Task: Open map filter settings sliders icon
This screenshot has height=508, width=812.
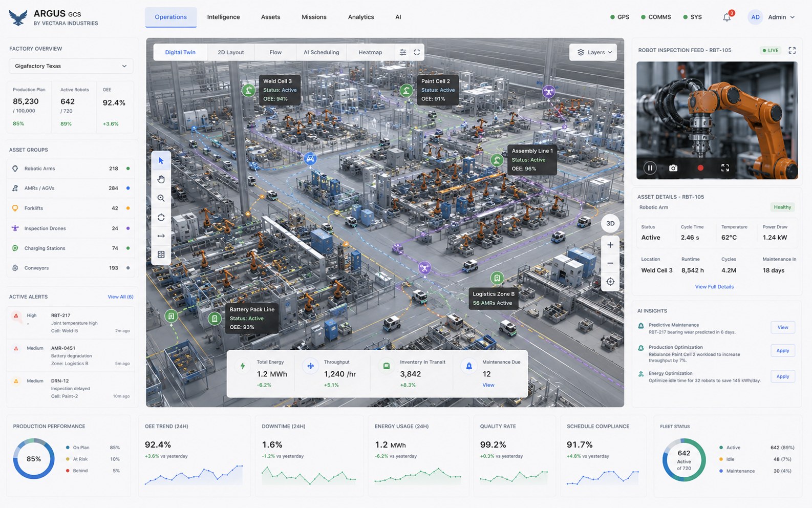Action: coord(403,52)
